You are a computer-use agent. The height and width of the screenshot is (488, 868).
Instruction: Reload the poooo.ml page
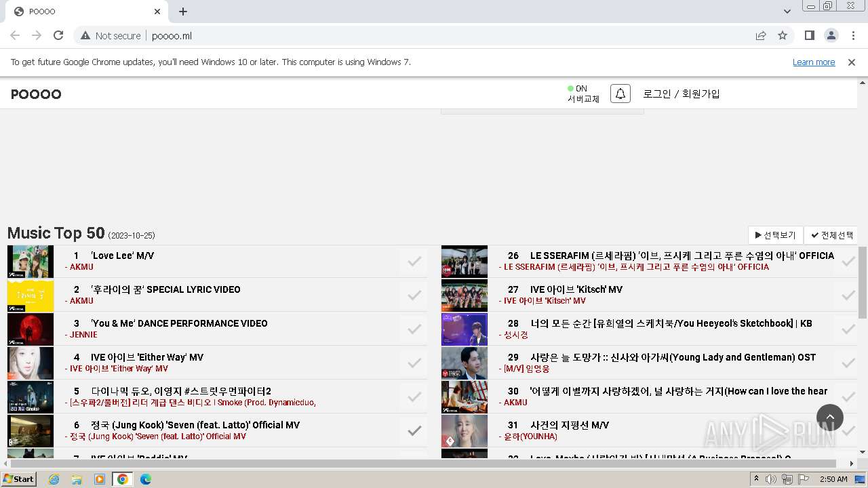[58, 35]
